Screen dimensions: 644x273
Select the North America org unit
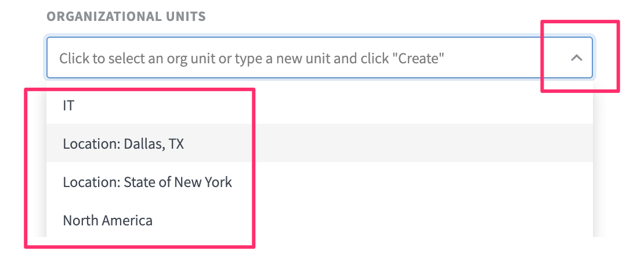[320, 220]
